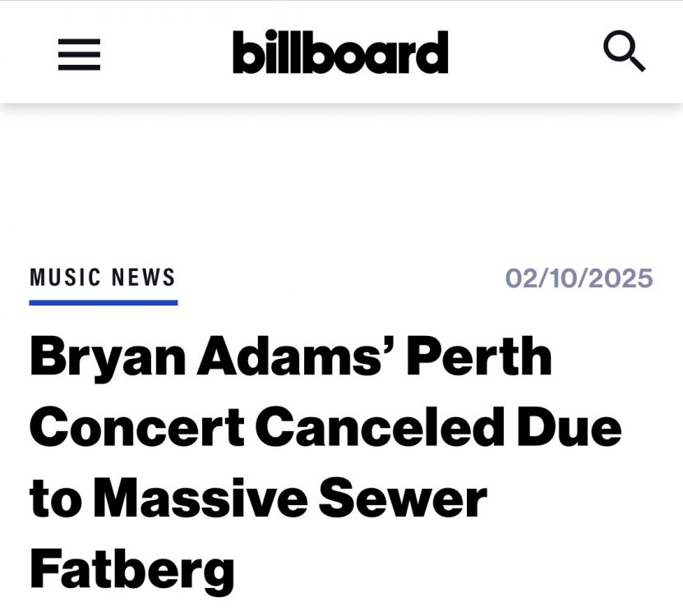
Task: Click the letter "b" starting Billboard logo
Action: coord(247,53)
